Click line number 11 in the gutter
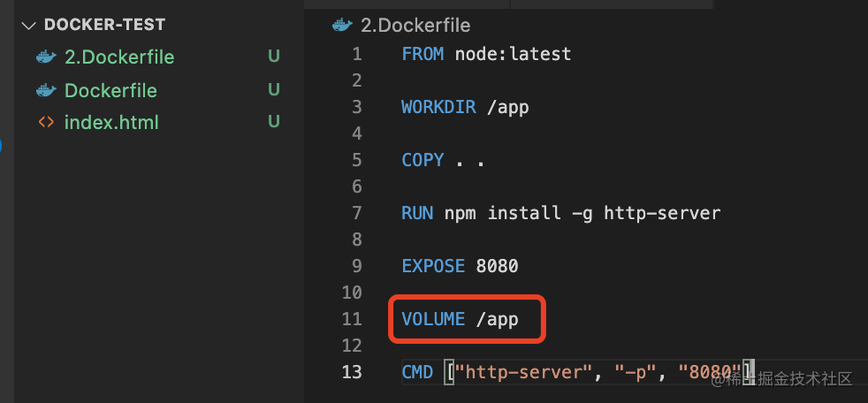868x403 pixels. coord(352,319)
